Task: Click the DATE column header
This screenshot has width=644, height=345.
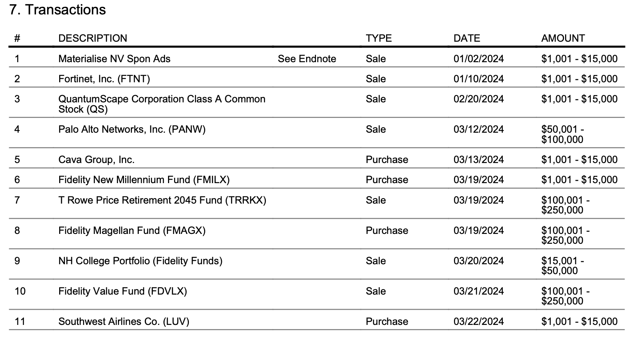Action: click(x=467, y=38)
